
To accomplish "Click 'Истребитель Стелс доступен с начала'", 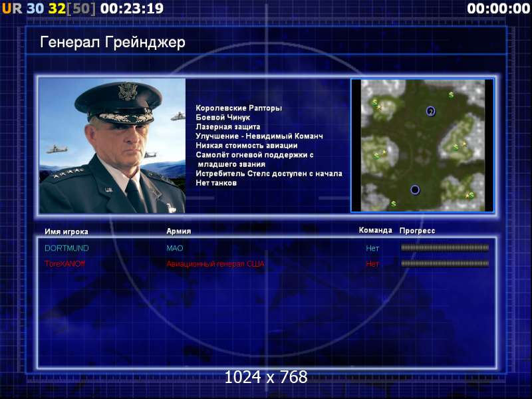I will pos(269,174).
